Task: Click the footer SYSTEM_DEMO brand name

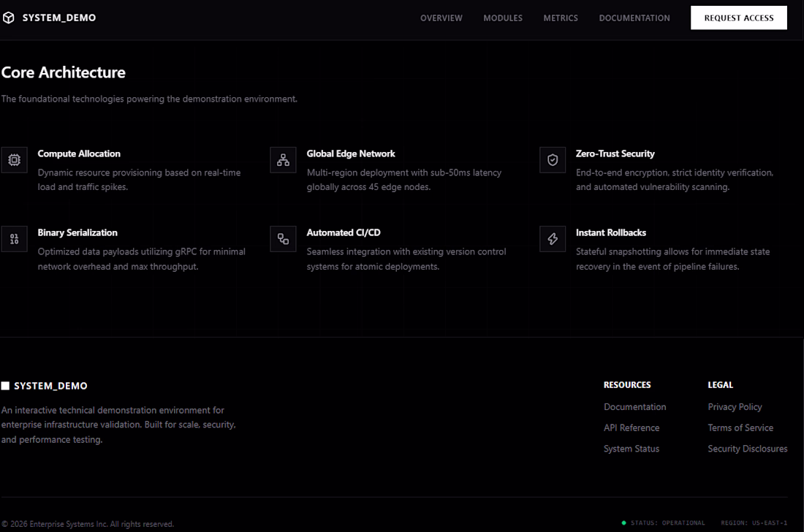Action: (x=50, y=386)
